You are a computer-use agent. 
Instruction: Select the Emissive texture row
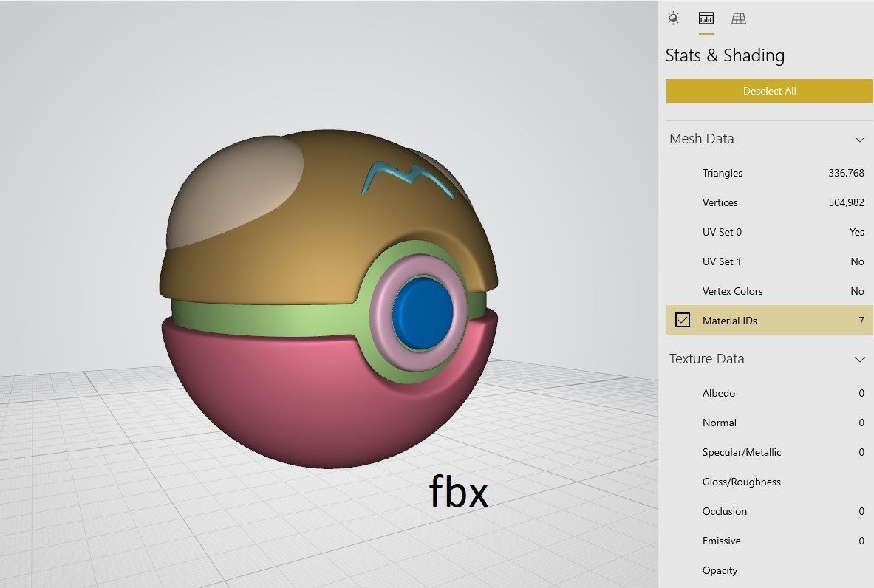[769, 541]
